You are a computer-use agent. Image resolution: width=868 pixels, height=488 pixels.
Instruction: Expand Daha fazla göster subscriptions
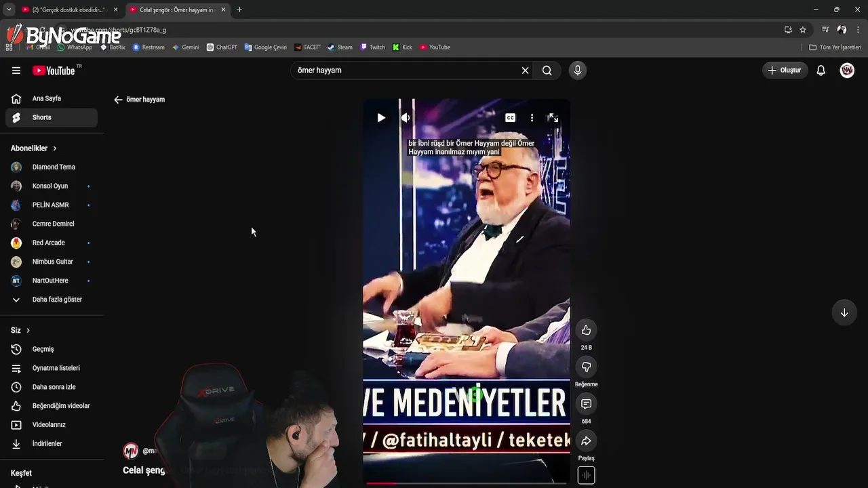[x=51, y=300]
